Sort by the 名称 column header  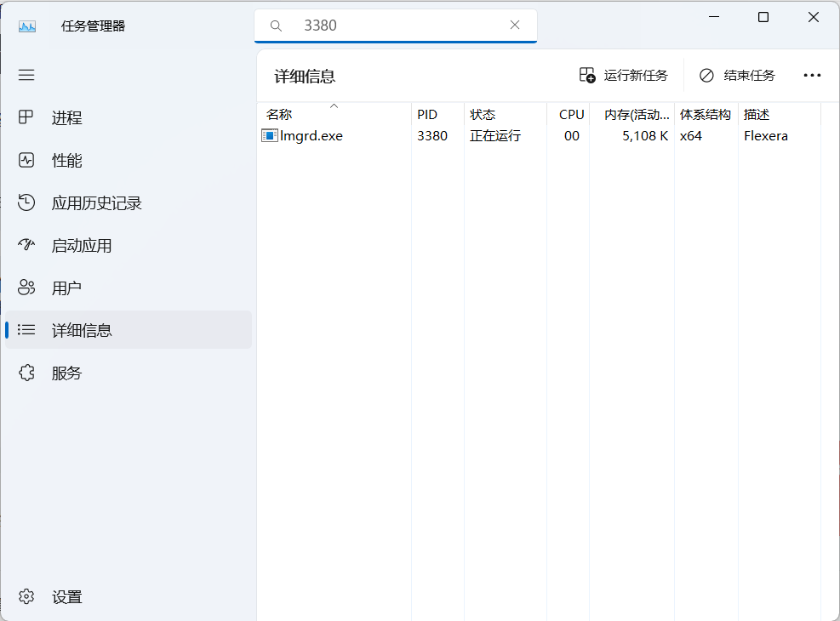(279, 114)
